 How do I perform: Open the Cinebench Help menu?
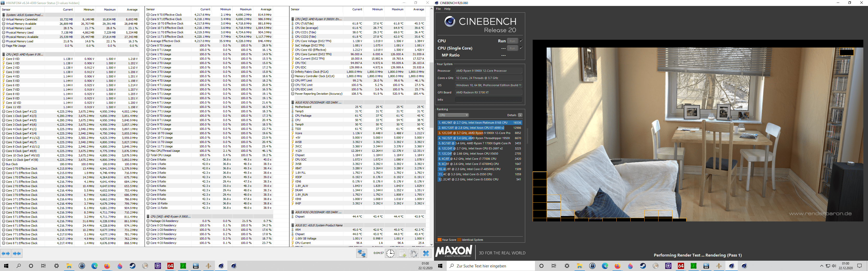coord(447,9)
